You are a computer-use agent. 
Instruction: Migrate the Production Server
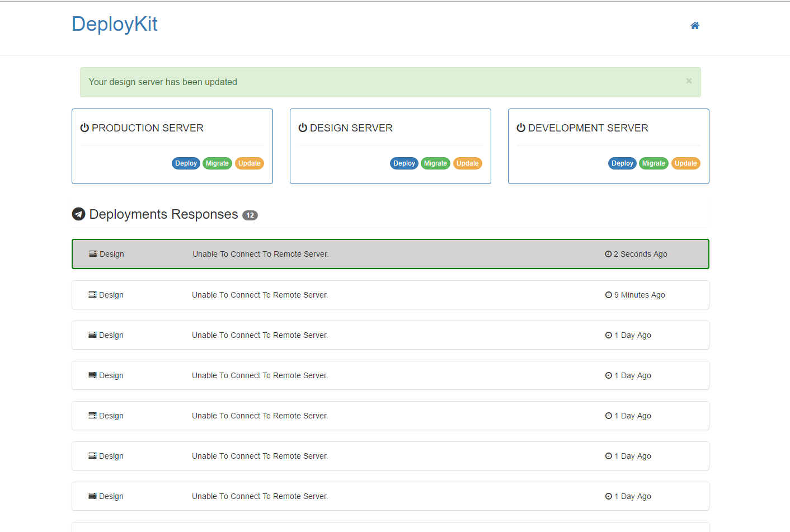217,163
